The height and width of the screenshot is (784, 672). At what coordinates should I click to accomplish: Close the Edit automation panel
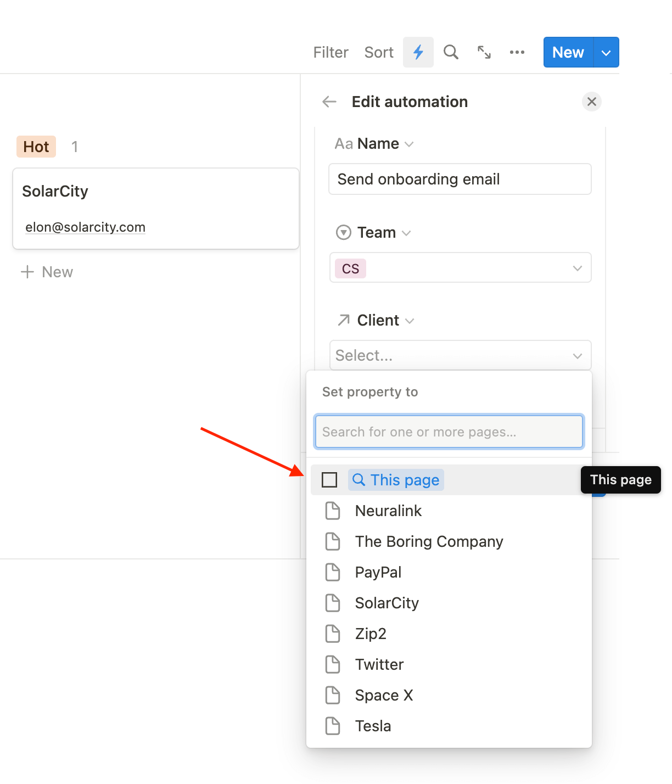click(592, 102)
